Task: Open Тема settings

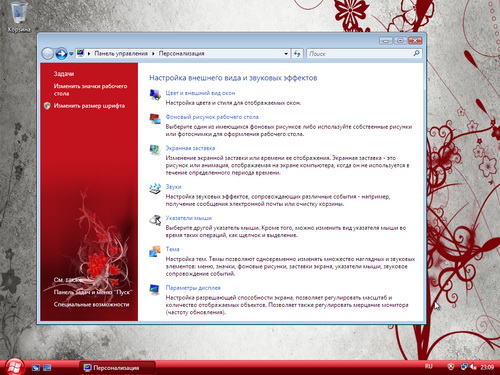Action: (x=172, y=249)
